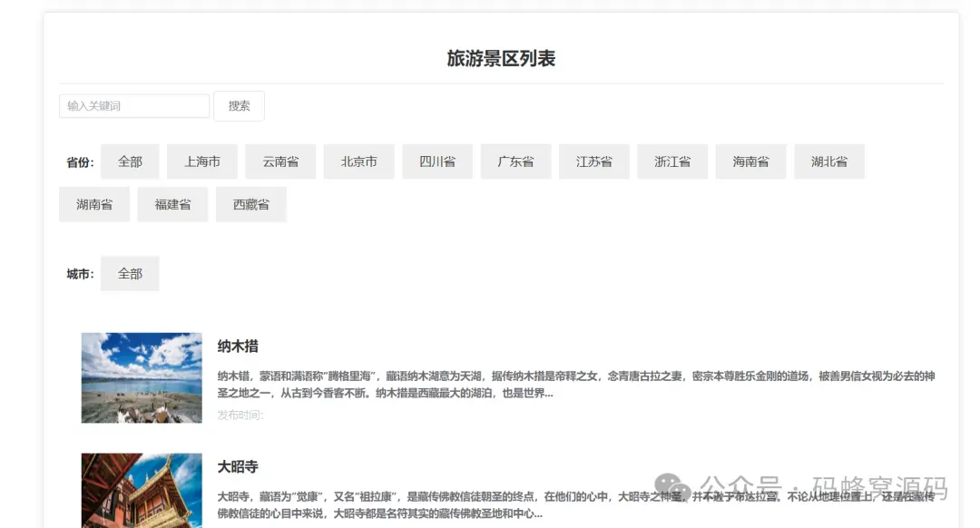Filter attractions by 湖南省

click(94, 204)
